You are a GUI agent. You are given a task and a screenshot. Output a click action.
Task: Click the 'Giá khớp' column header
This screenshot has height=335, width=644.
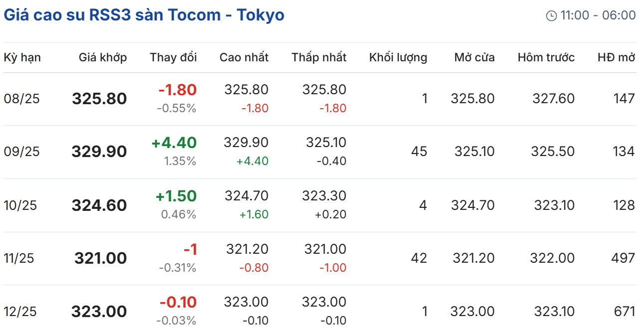pyautogui.click(x=103, y=57)
